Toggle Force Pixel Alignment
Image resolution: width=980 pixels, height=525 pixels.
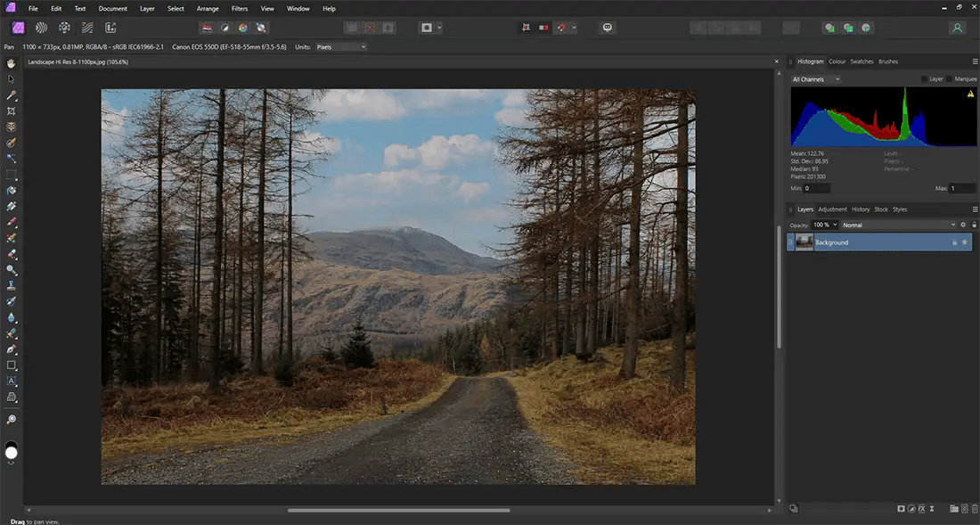526,28
